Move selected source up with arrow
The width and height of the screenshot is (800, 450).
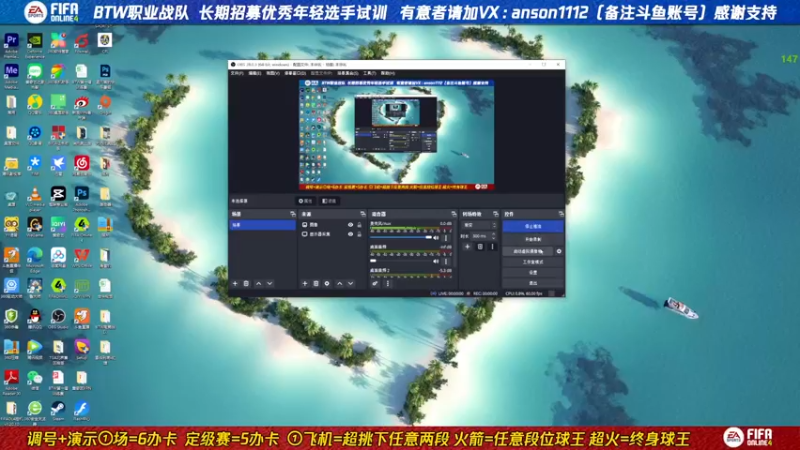[339, 283]
